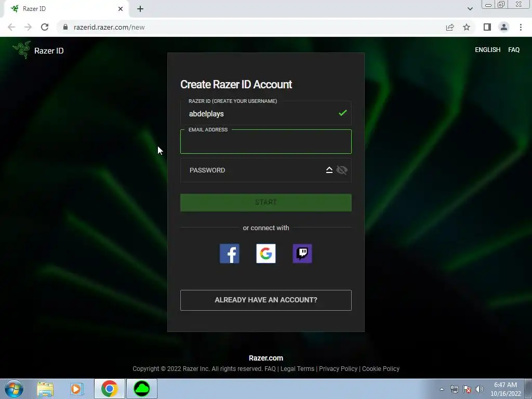Open the taskbar clock and date
532x399 pixels.
click(506, 389)
